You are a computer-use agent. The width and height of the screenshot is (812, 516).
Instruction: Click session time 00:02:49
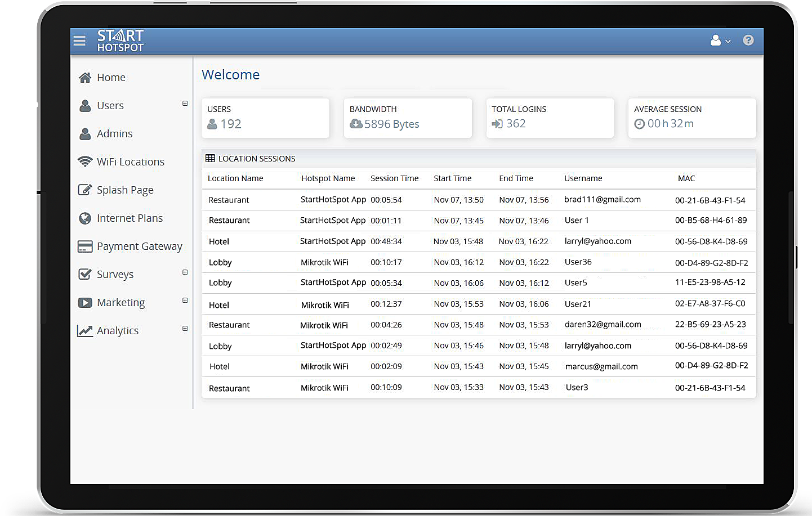(x=386, y=346)
